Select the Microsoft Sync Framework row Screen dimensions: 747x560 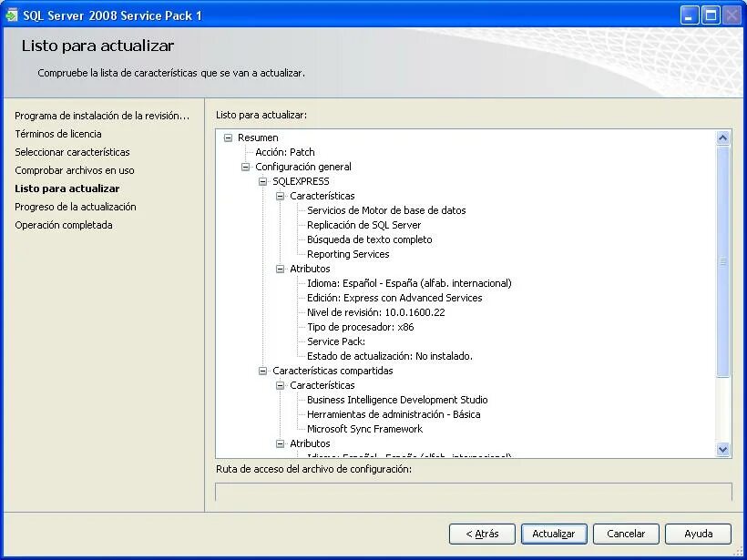pos(365,429)
